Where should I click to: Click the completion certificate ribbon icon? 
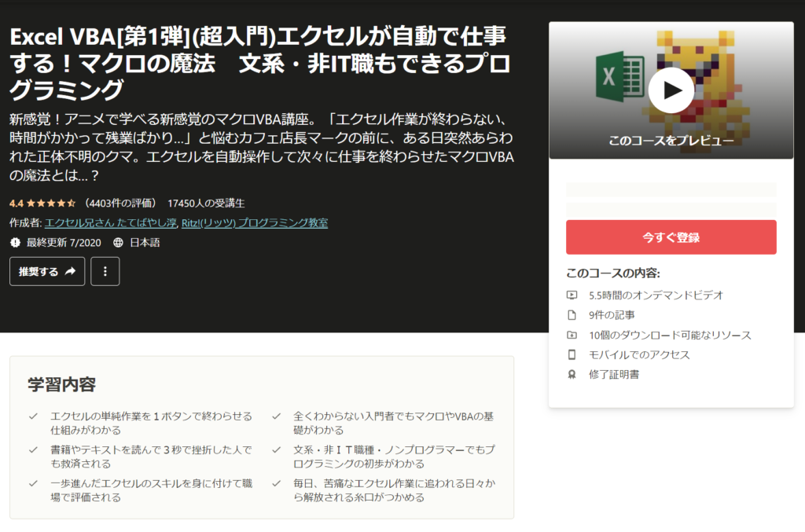(x=572, y=375)
